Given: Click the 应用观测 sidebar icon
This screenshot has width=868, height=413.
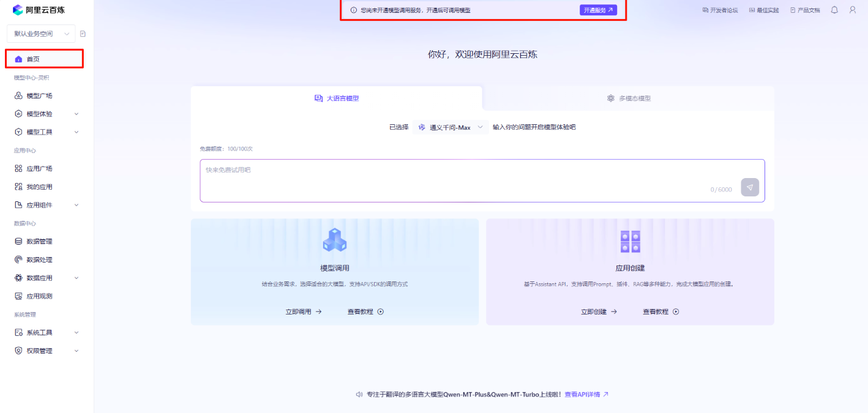Looking at the screenshot, I should (x=18, y=296).
